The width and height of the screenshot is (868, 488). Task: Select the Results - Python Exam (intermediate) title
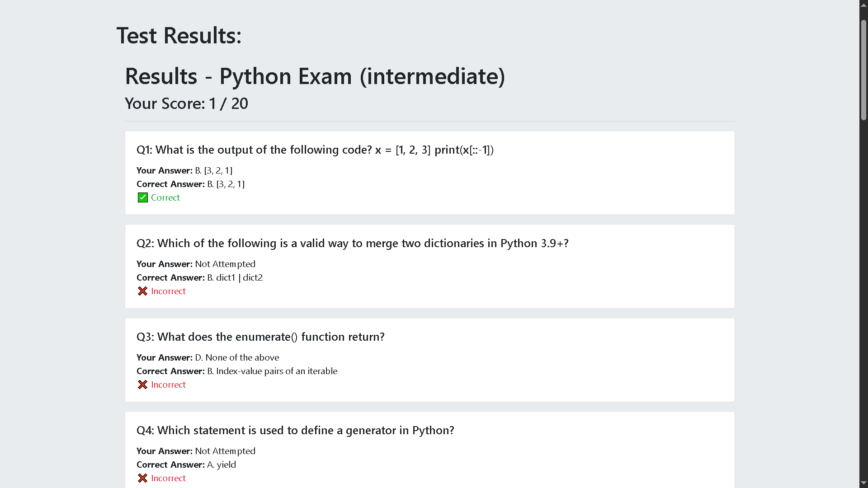pyautogui.click(x=315, y=76)
